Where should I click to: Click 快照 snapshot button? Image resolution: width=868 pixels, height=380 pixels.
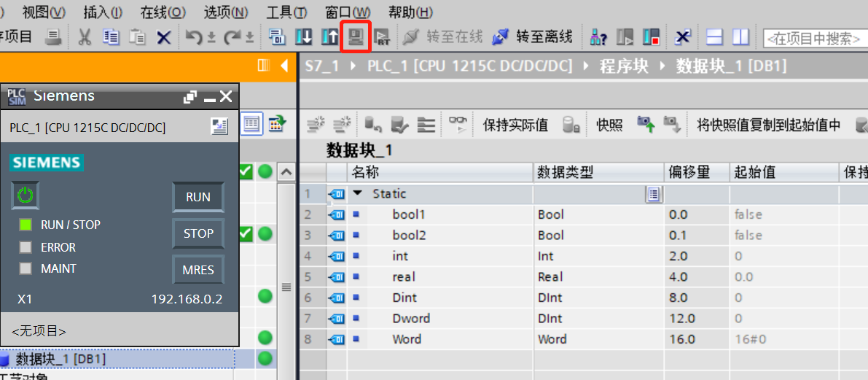pyautogui.click(x=609, y=125)
